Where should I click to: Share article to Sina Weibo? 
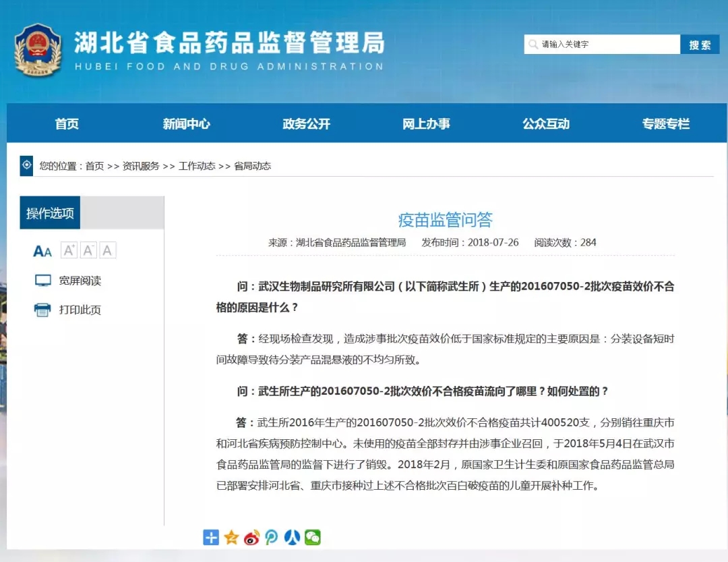[251, 537]
